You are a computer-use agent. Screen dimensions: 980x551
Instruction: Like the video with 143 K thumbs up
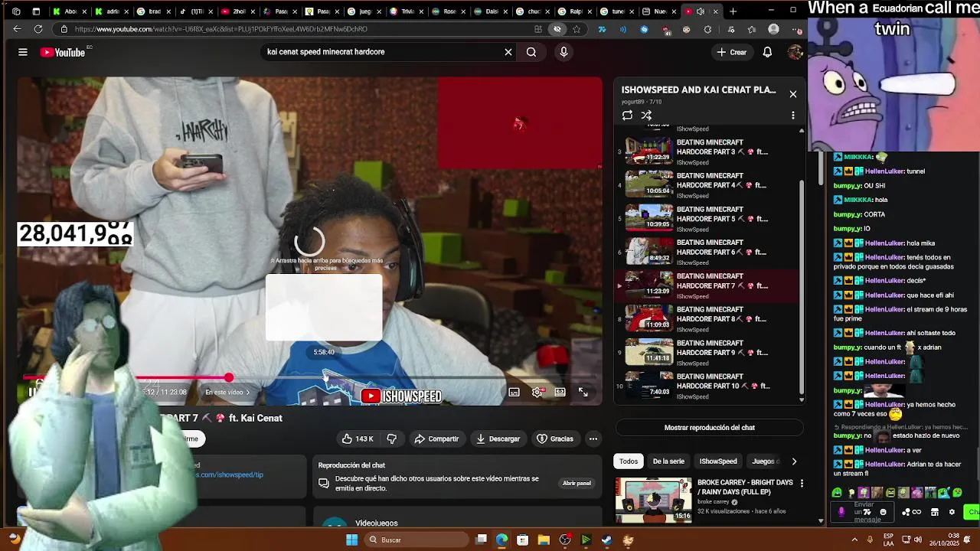(358, 439)
